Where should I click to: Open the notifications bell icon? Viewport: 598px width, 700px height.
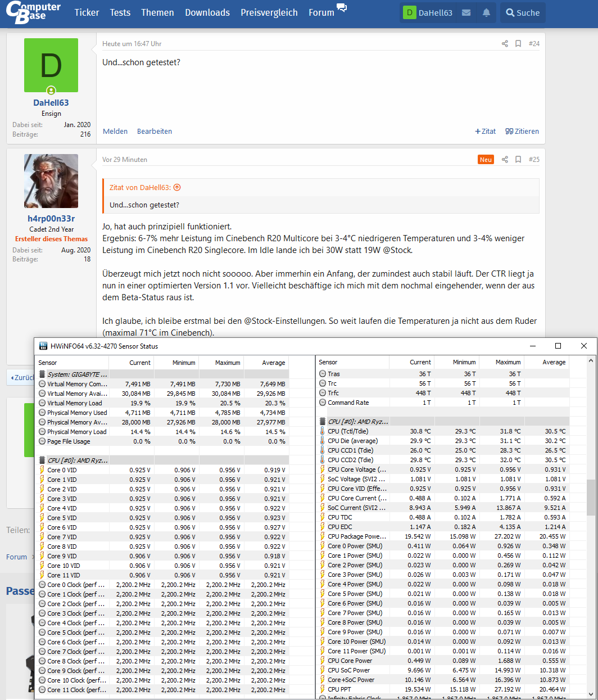(x=486, y=12)
